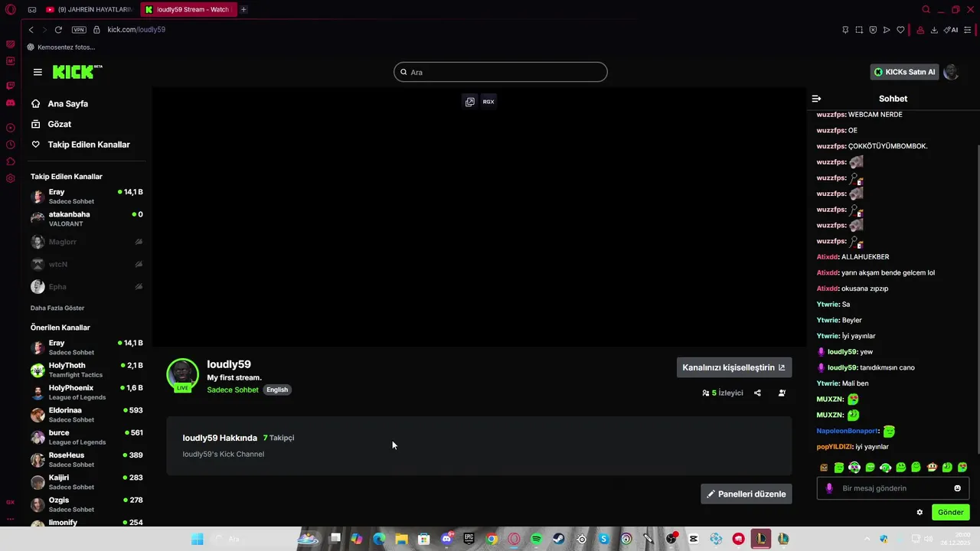Open Opera downloads icon in toolbar
980x551 pixels.
click(934, 30)
